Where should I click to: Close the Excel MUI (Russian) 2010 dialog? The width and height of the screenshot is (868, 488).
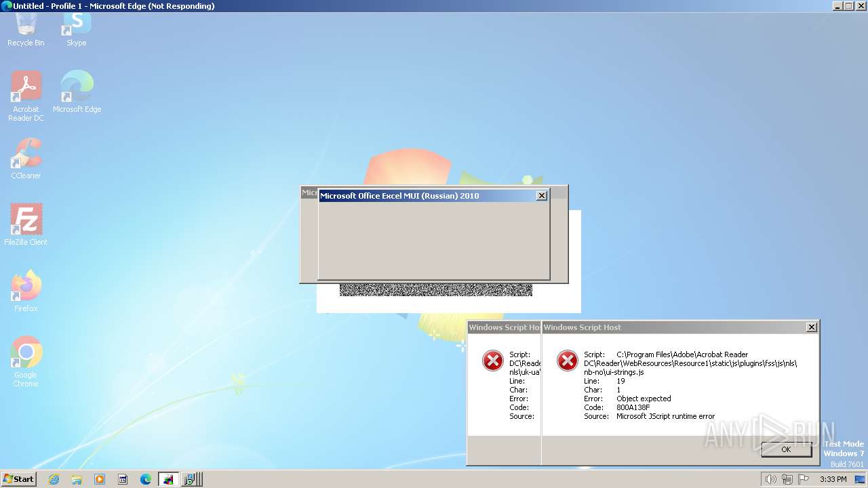[x=541, y=196]
